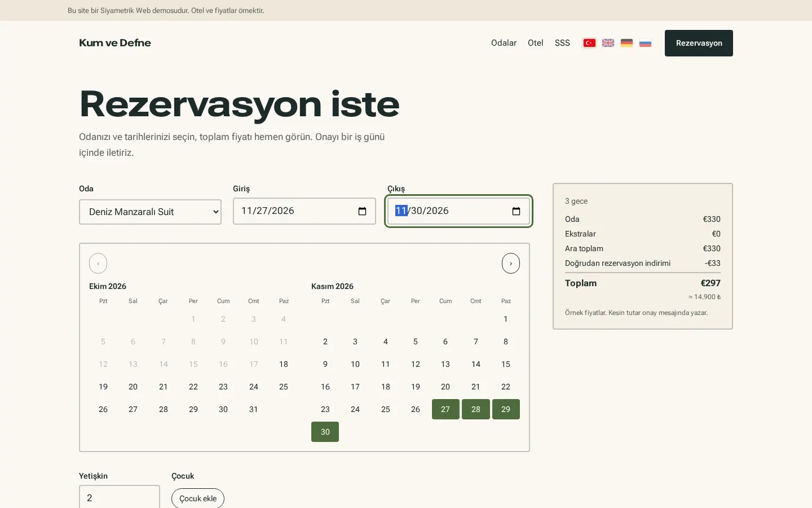Viewport: 812px width, 508px height.
Task: Switch language to German flag
Action: click(x=626, y=43)
